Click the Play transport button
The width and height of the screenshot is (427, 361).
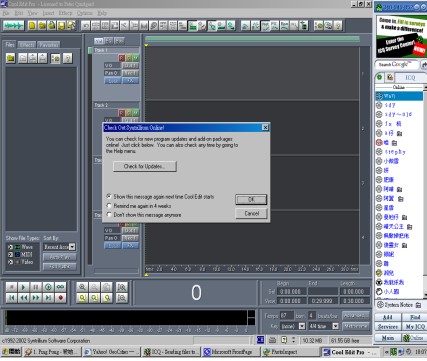click(x=23, y=287)
